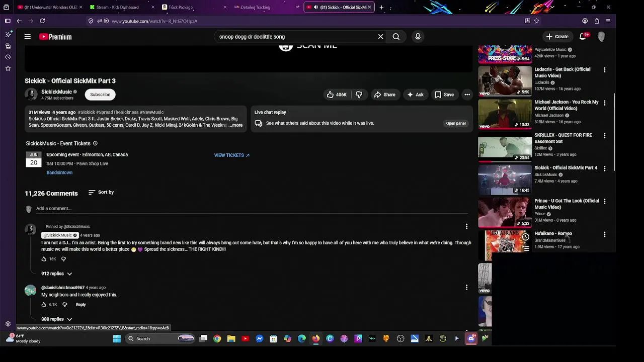This screenshot has width=644, height=362.
Task: Like the pinned SickickMusic comment
Action: point(44,259)
